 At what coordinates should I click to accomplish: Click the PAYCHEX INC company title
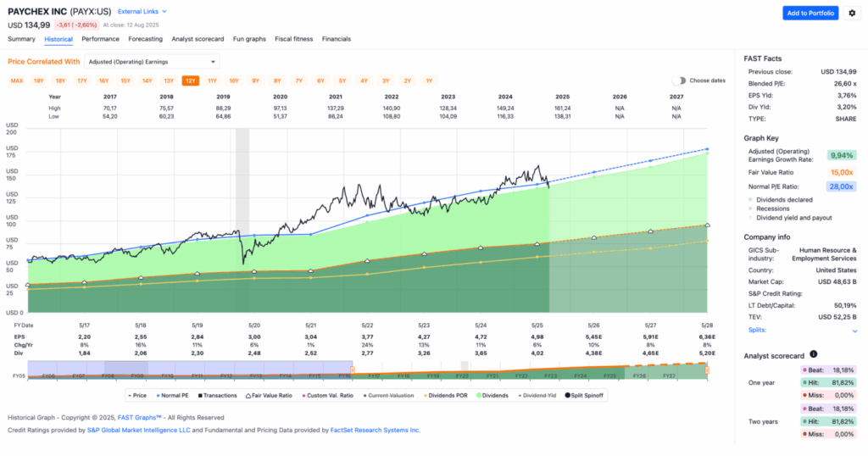(x=37, y=11)
